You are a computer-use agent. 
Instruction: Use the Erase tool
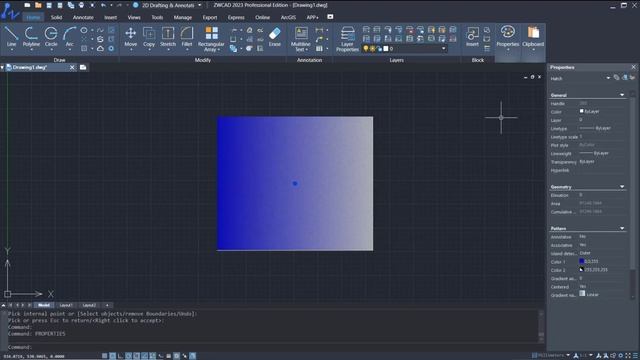(275, 37)
